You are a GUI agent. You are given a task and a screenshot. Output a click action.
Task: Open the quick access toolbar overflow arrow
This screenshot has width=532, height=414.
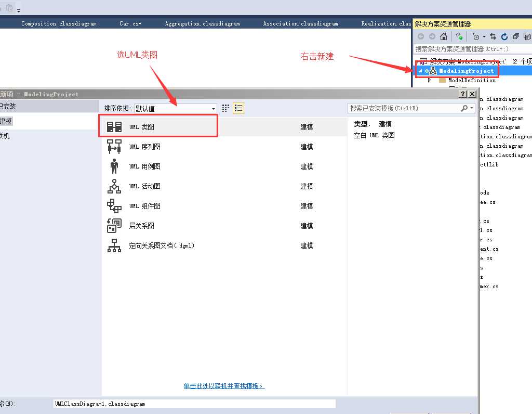19,10
